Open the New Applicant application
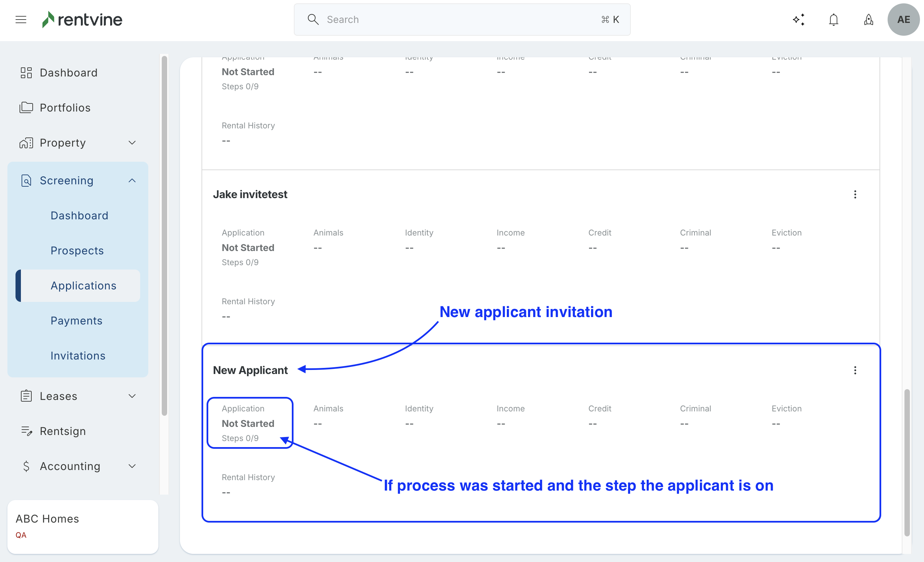924x562 pixels. click(250, 370)
